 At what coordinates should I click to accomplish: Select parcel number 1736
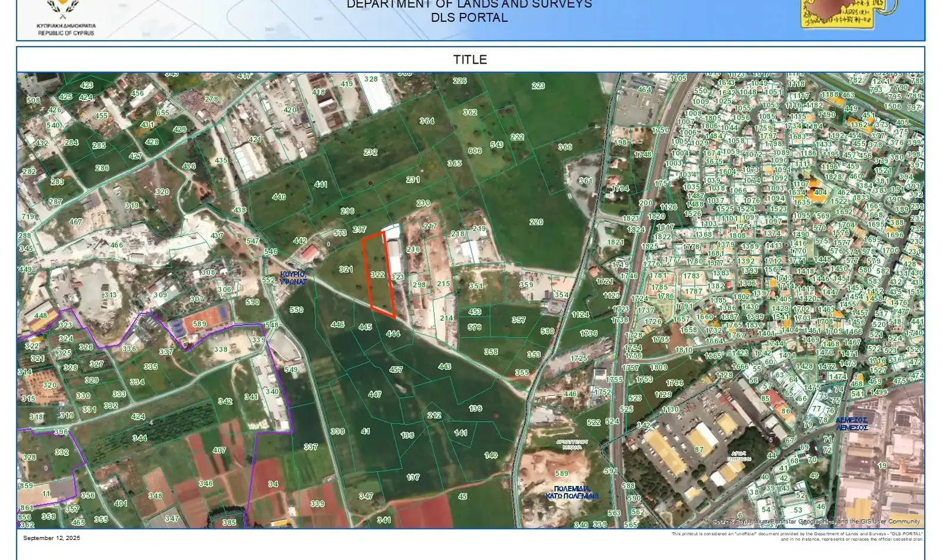point(589,334)
